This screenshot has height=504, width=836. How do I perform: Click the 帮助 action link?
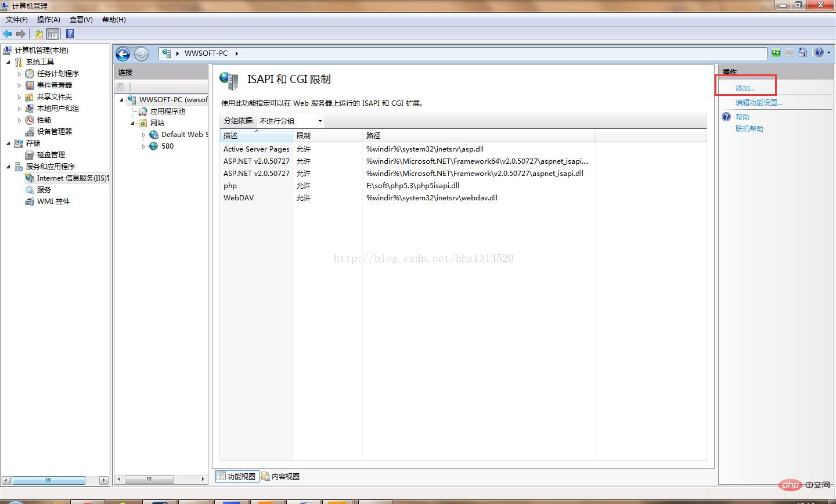[x=743, y=117]
